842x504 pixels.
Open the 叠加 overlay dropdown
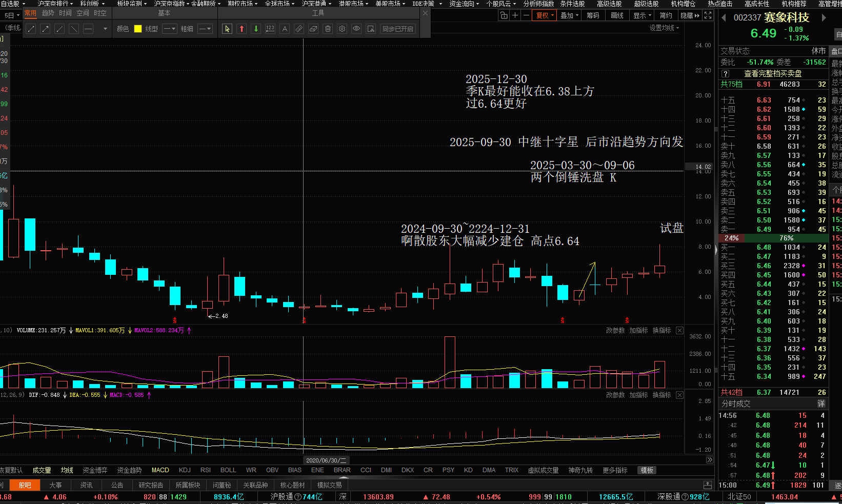coord(569,15)
